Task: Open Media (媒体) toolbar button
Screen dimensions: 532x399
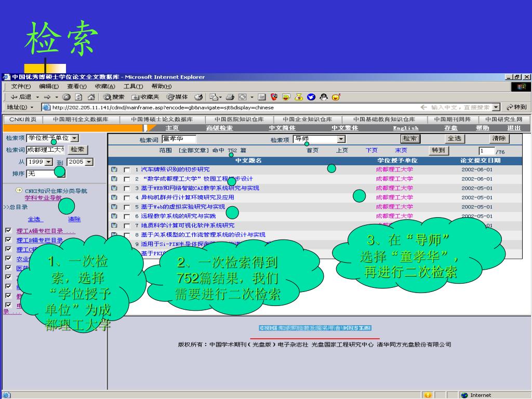Action: coord(177,97)
